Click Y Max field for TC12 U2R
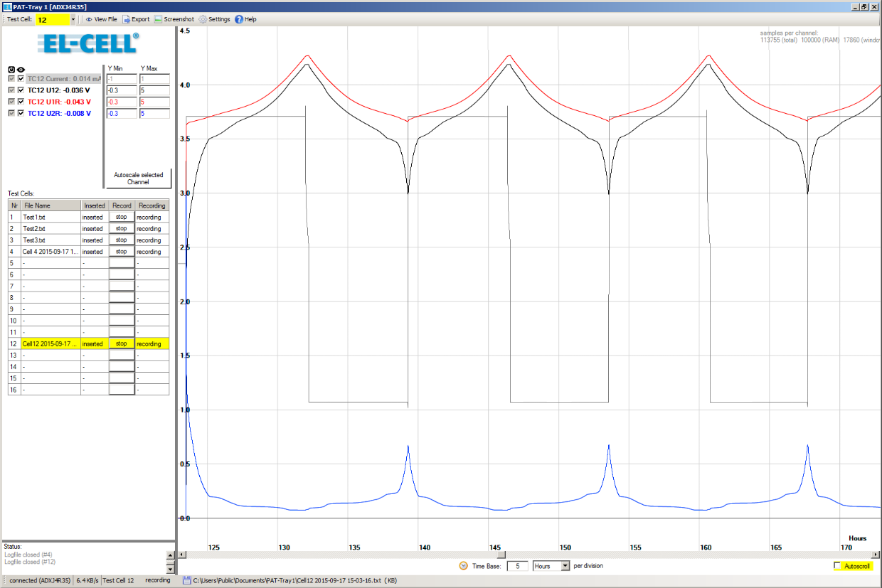 pyautogui.click(x=154, y=114)
